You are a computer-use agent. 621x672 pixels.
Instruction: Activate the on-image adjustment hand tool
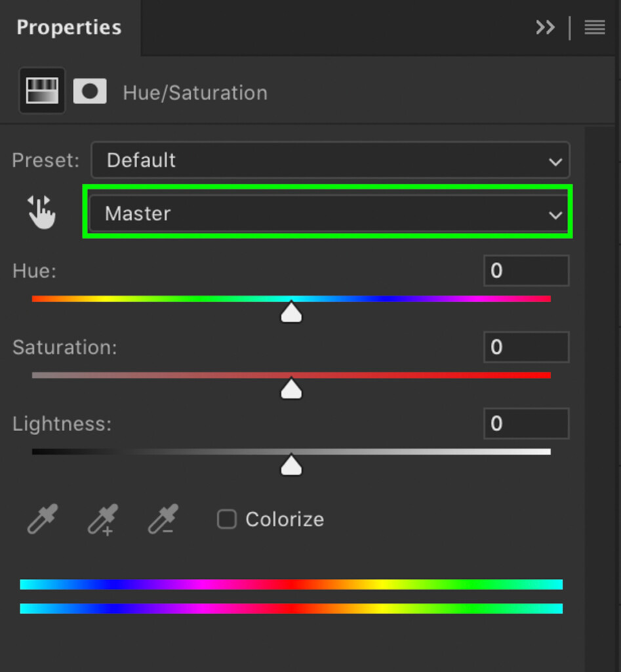pos(41,212)
